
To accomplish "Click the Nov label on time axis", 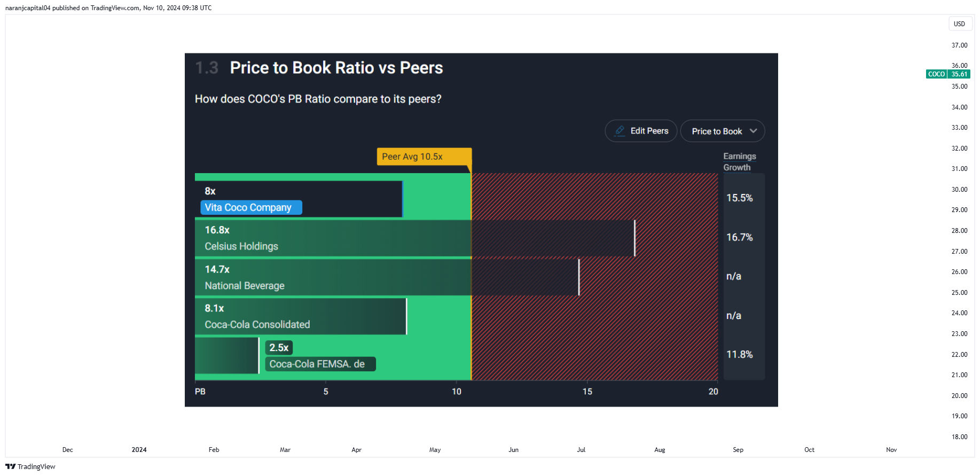I will pyautogui.click(x=891, y=450).
